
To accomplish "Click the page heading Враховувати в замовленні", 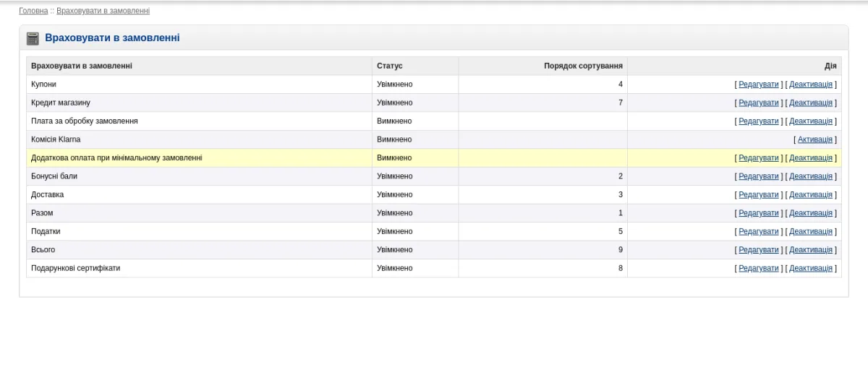I will 112,38.
